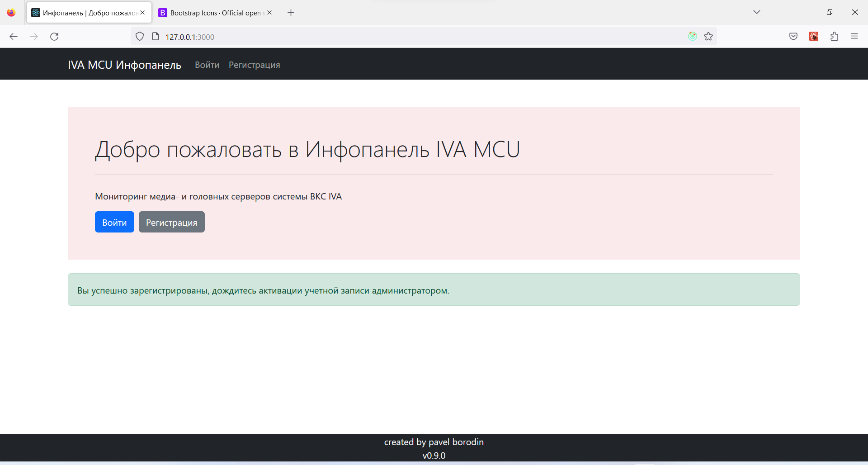Open the Firefox application menu
The image size is (868, 465).
point(854,37)
